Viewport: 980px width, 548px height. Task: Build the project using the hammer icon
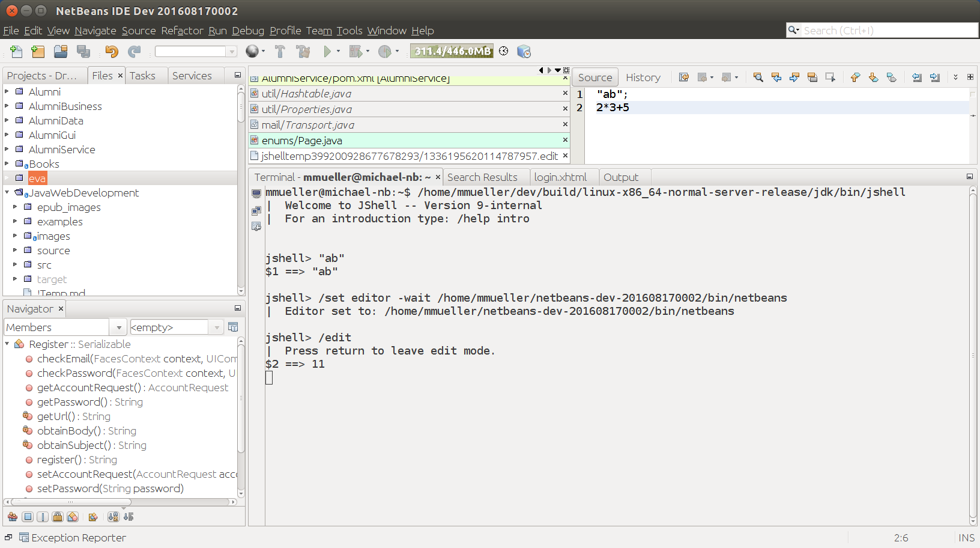[280, 52]
